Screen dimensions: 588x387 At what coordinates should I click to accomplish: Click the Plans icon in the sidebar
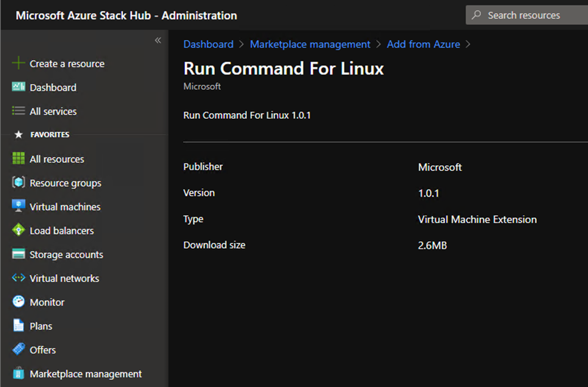[x=18, y=326]
